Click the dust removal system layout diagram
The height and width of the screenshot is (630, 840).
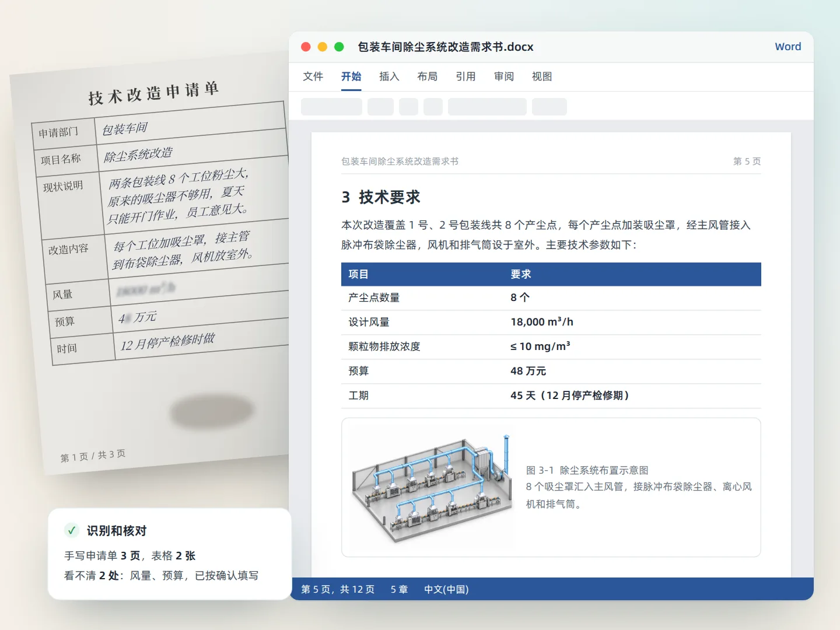[x=431, y=488]
